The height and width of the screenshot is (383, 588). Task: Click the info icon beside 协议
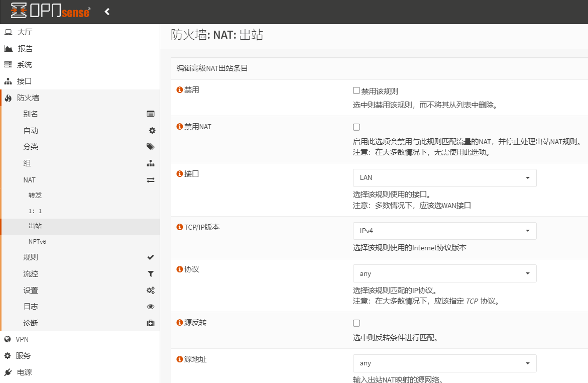[179, 269]
